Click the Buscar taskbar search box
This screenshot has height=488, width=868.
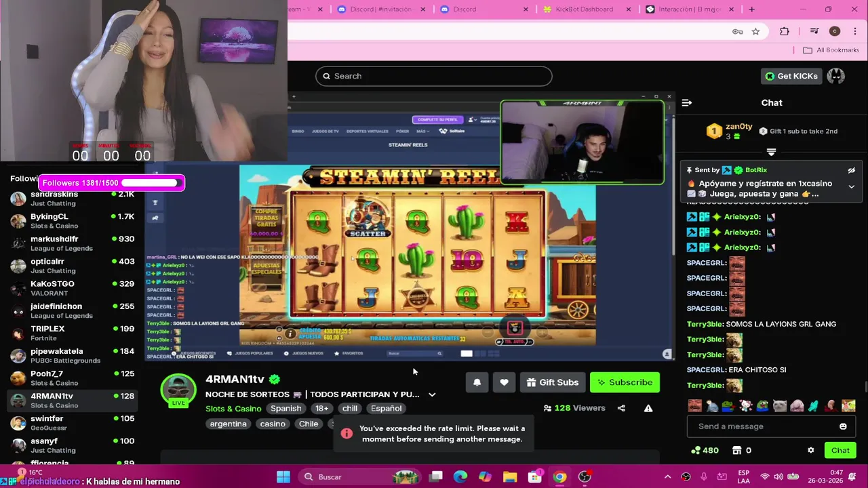(x=359, y=476)
